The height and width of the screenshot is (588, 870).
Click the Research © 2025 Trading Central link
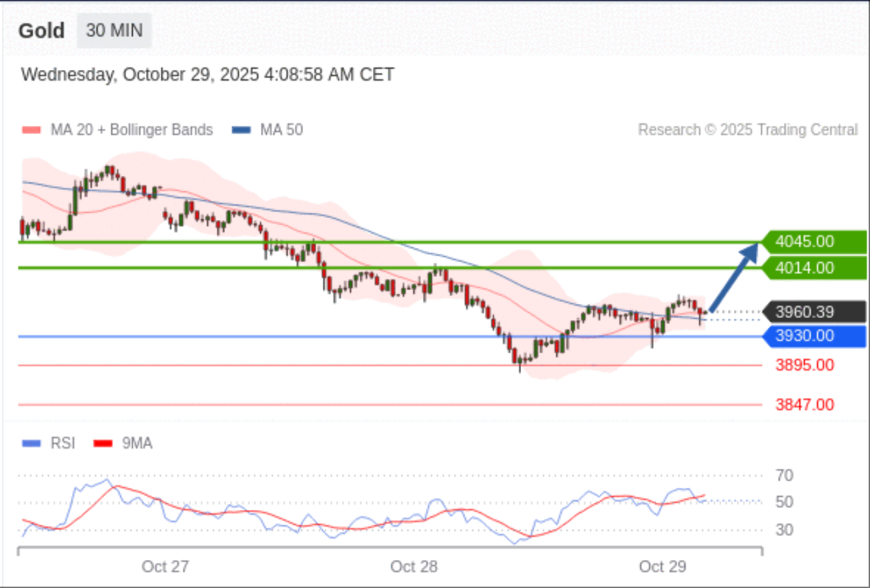747,130
